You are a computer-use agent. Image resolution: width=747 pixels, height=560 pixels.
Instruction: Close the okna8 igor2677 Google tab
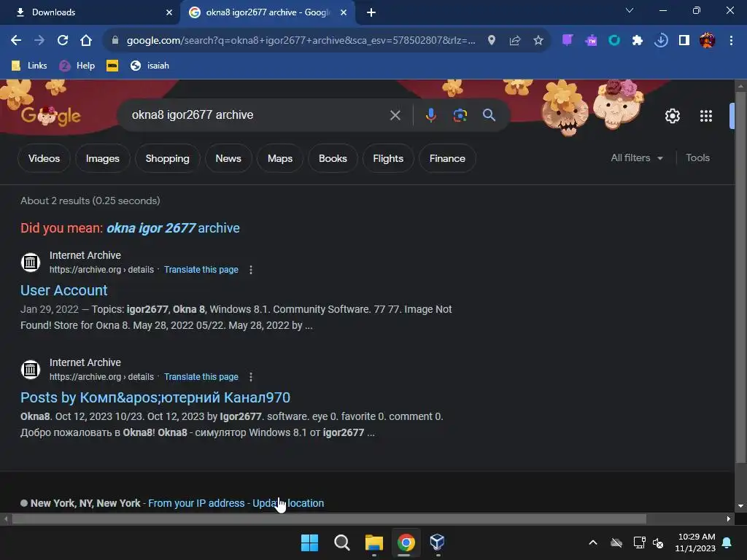(344, 12)
